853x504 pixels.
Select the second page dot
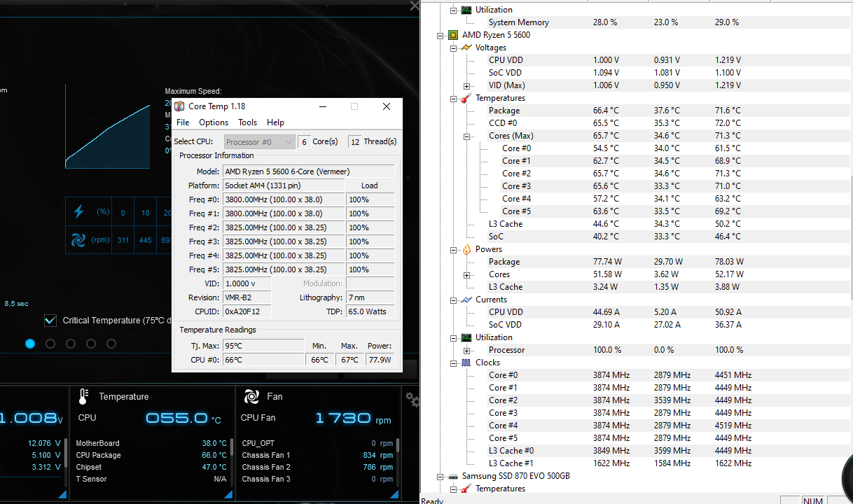50,344
